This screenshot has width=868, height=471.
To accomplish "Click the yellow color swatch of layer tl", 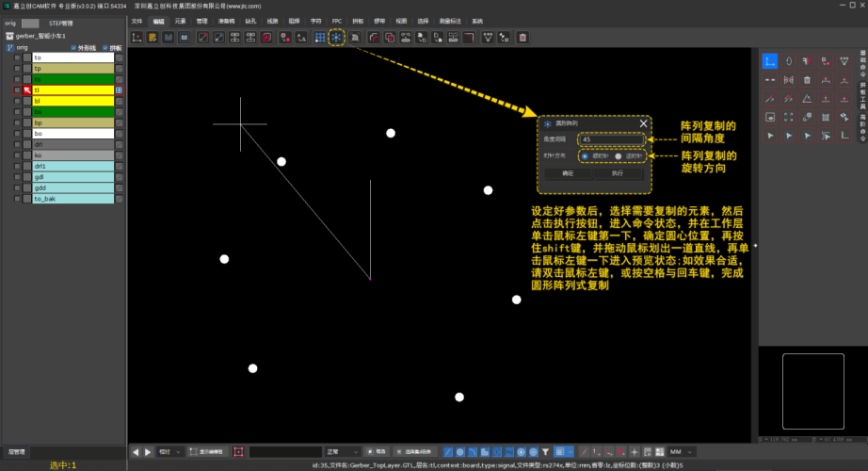I will click(73, 90).
